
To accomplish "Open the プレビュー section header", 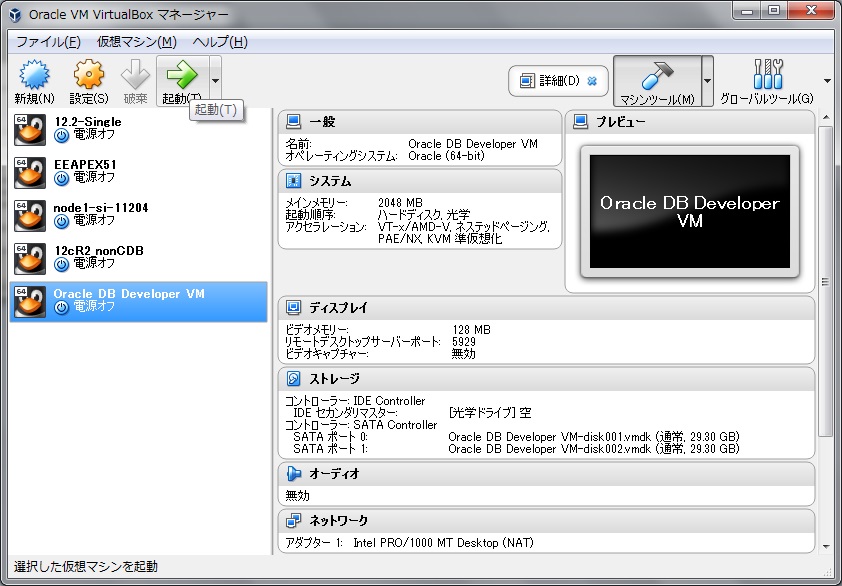I will coord(689,122).
